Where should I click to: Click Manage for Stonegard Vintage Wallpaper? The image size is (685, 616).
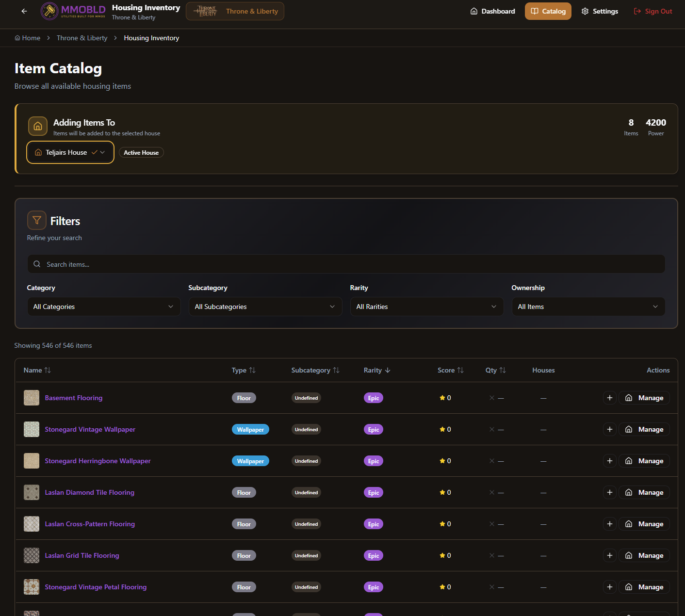click(644, 429)
